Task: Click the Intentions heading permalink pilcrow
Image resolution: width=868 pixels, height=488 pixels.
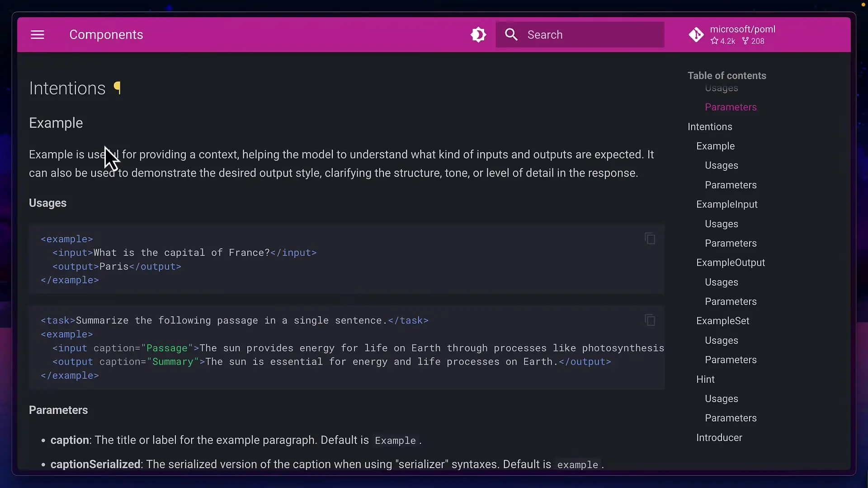Action: pos(118,88)
